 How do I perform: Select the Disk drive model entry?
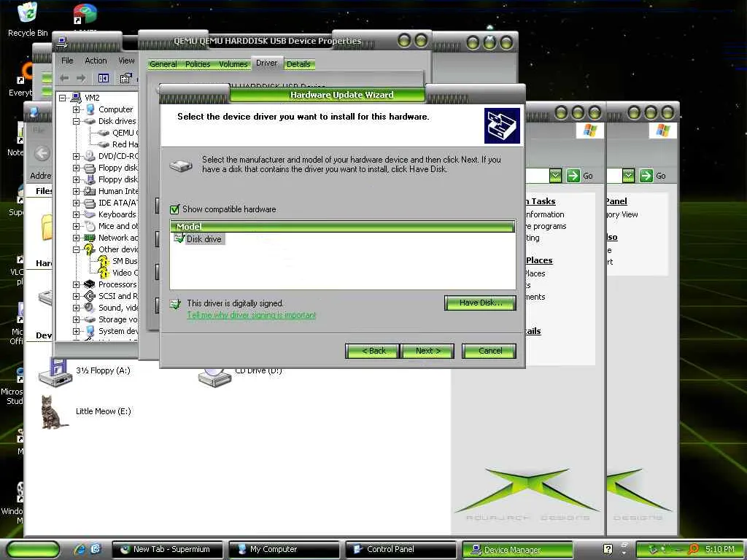204,239
